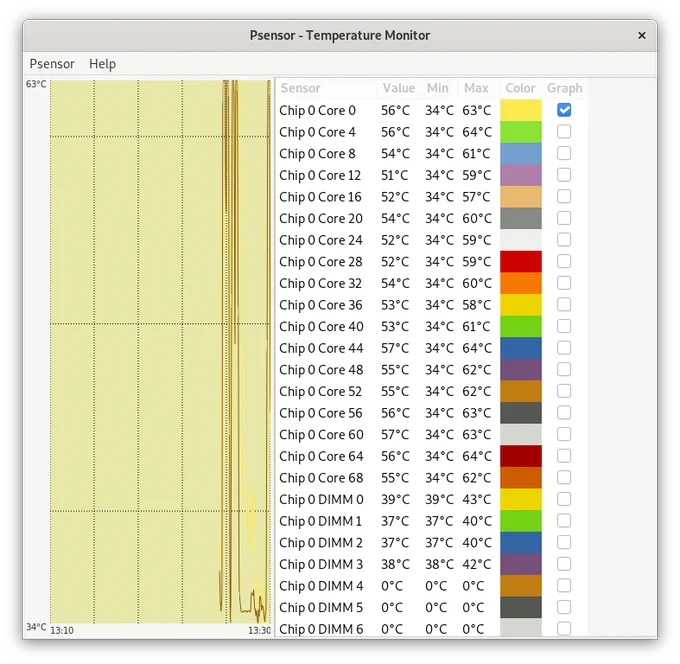Image resolution: width=680 pixels, height=664 pixels.
Task: Enable graph for Chip 0 Core 12
Action: [x=564, y=175]
